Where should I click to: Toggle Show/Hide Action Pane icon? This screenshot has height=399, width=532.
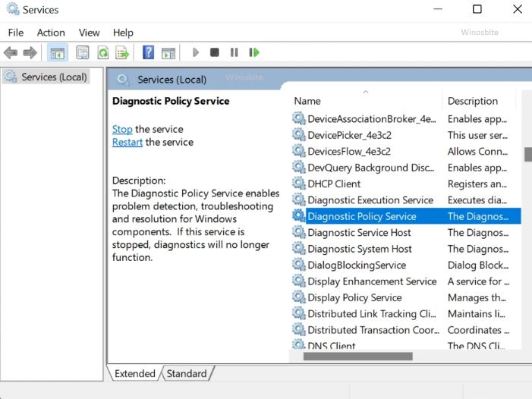pos(168,53)
